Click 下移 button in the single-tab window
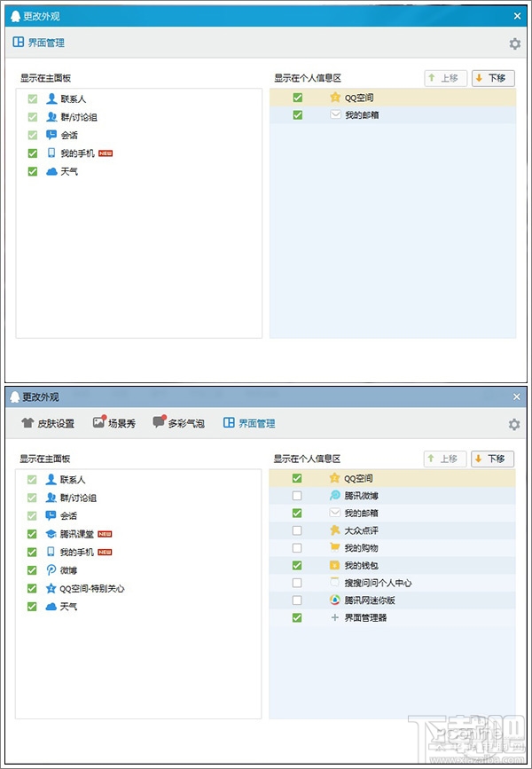This screenshot has width=532, height=769. click(493, 78)
